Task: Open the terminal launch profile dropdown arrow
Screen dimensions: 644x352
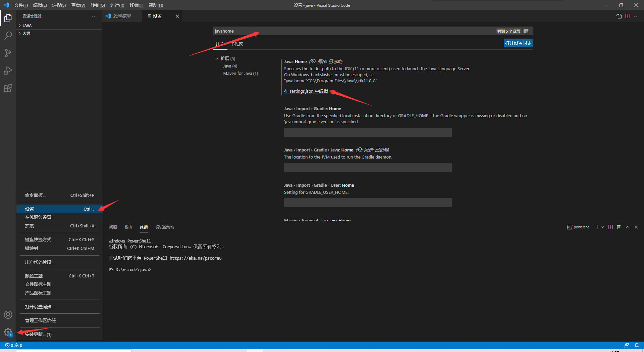Action: [602, 227]
